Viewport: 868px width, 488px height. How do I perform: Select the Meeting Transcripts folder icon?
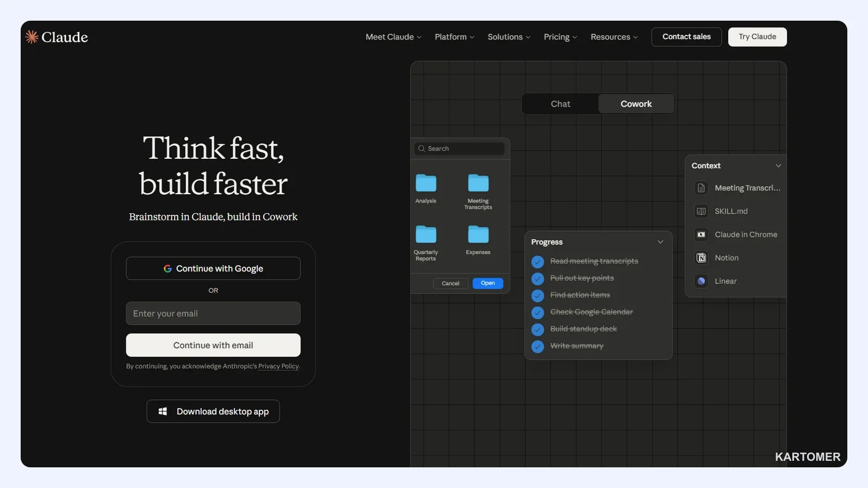pyautogui.click(x=478, y=183)
